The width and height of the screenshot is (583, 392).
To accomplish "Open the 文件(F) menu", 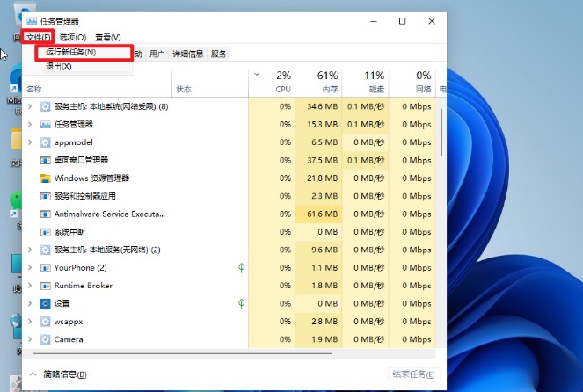I will coord(39,37).
